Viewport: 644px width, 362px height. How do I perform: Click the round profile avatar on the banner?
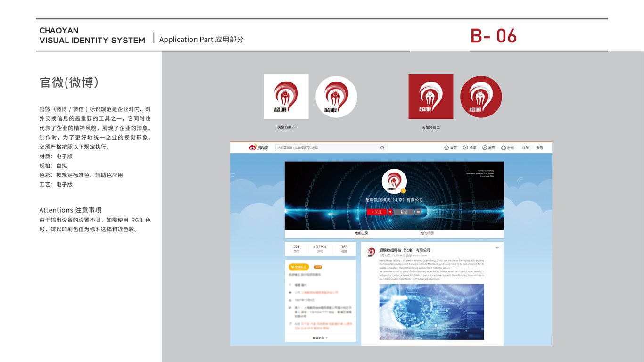click(394, 181)
